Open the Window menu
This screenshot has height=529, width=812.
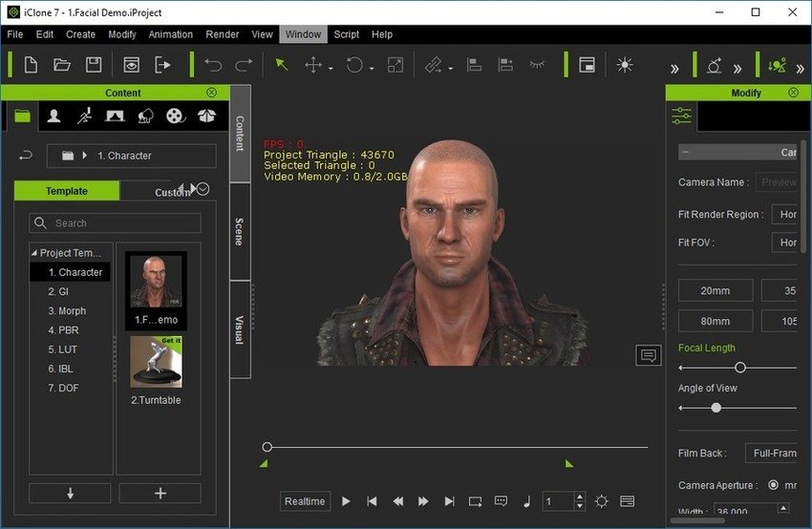point(303,34)
